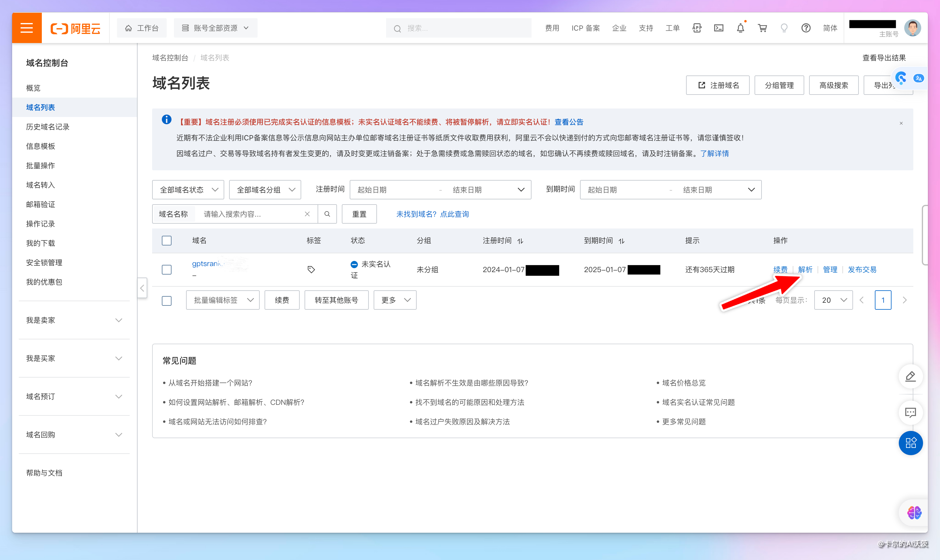The image size is (940, 560).
Task: Expand the 域名预订 sidebar section
Action: tap(74, 396)
